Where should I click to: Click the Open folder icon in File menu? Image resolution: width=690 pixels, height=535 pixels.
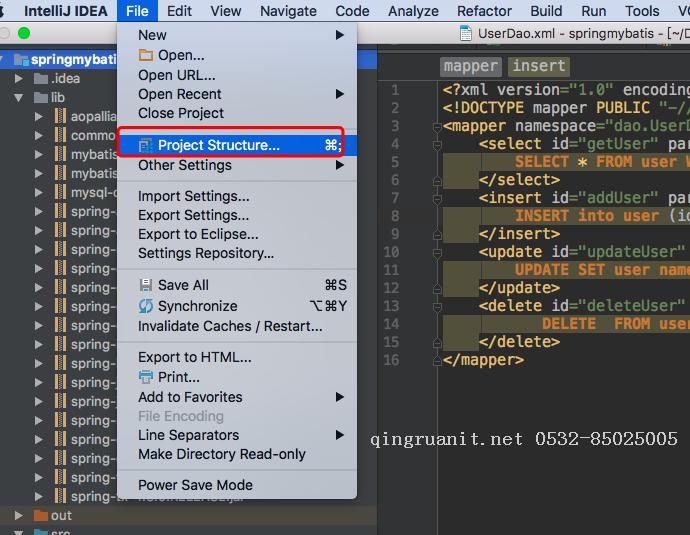146,55
